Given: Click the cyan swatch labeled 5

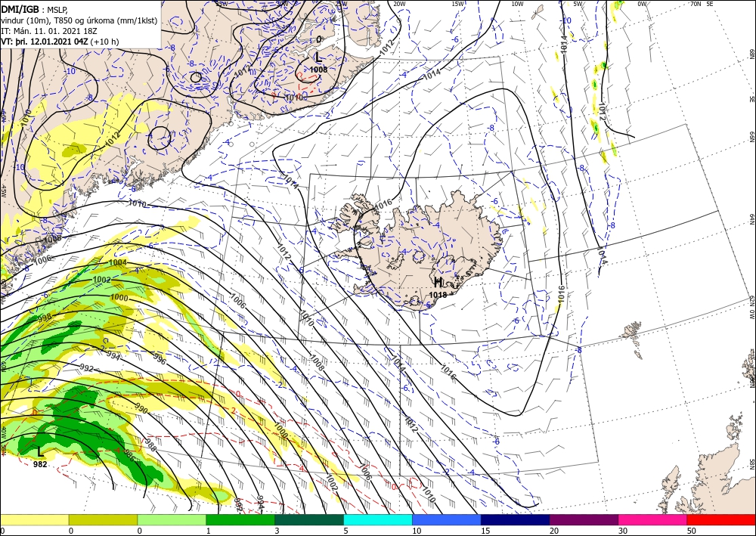Looking at the screenshot, I should click(378, 519).
